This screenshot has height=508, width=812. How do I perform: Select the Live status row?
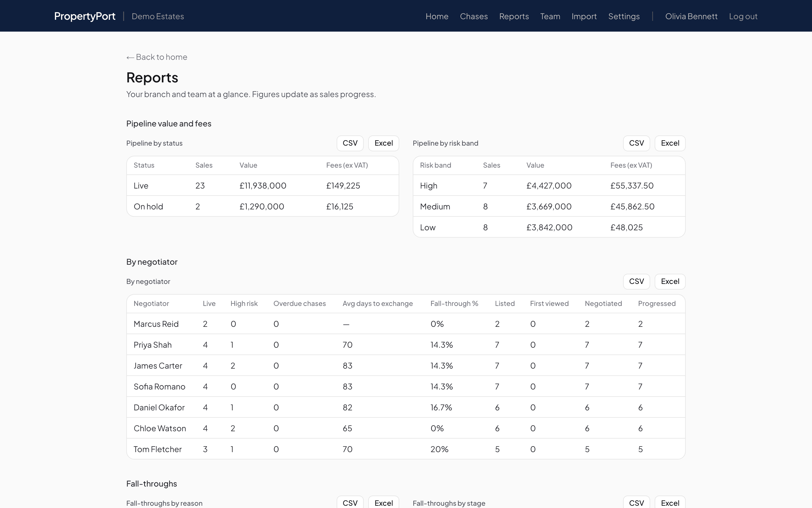pyautogui.click(x=262, y=185)
